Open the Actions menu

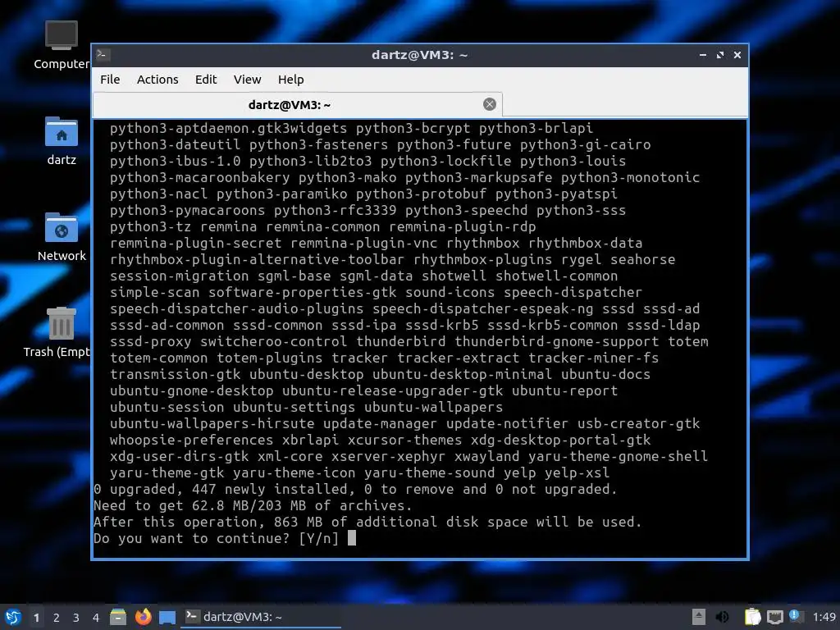tap(157, 80)
